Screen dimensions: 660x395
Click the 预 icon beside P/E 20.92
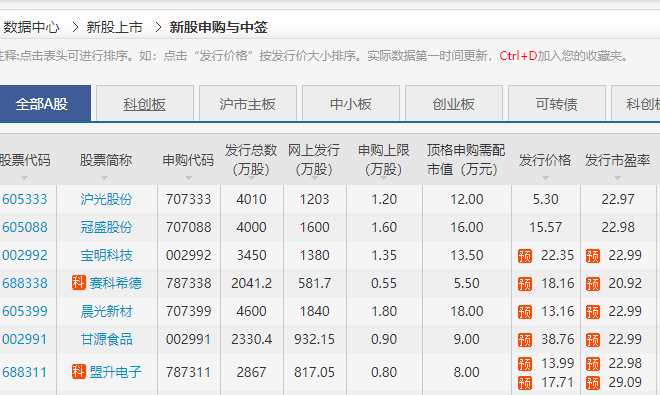point(593,284)
